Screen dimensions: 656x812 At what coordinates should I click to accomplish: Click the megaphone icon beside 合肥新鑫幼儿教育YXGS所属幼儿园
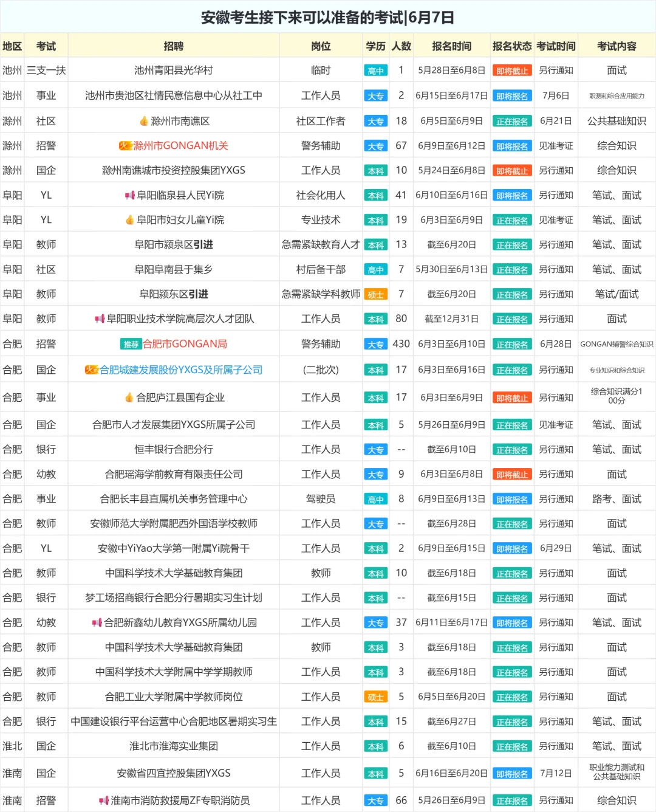click(x=97, y=622)
